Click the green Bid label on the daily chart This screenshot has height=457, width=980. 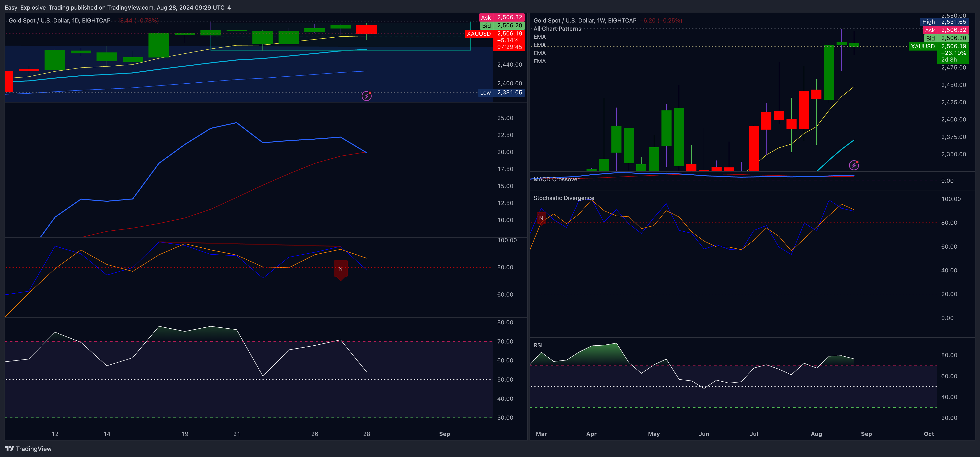click(x=486, y=25)
